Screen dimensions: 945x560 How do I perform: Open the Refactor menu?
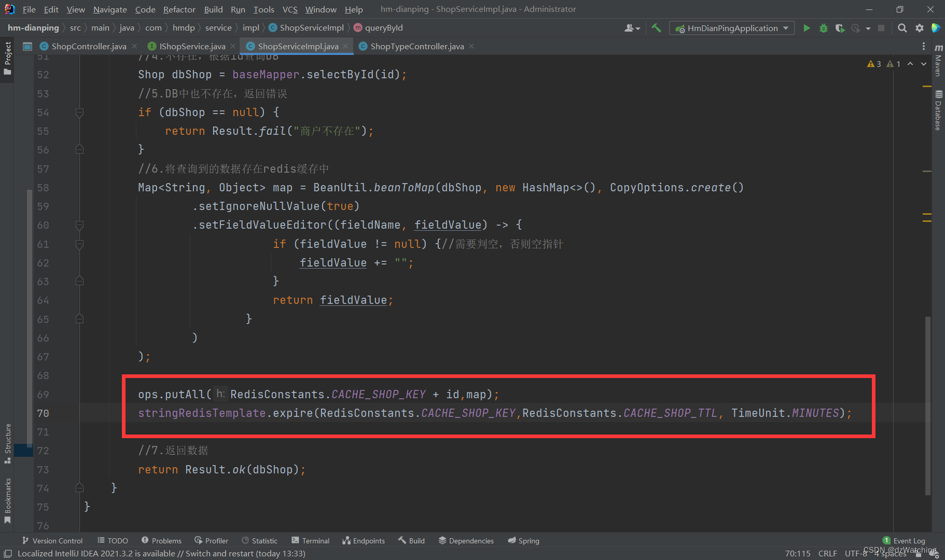click(179, 9)
